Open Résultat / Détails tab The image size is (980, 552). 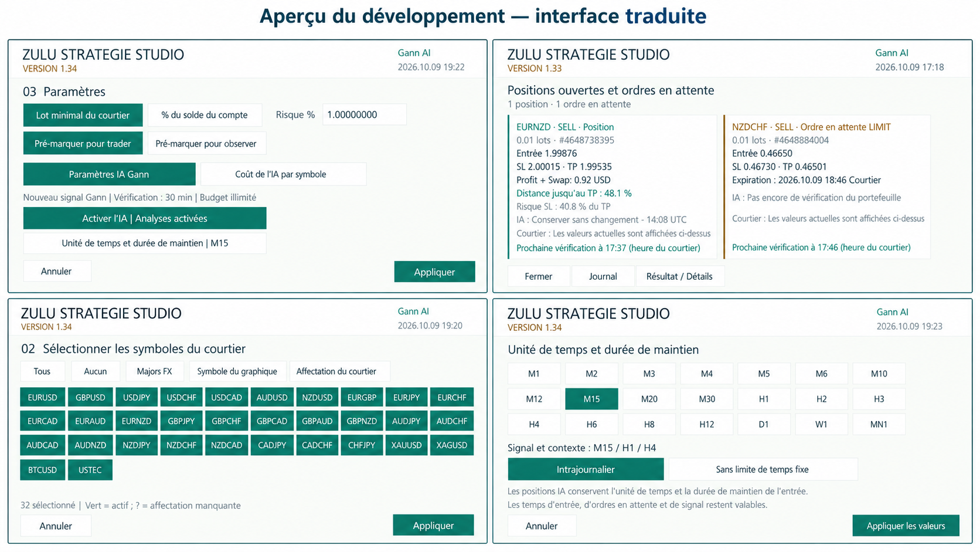coord(680,276)
